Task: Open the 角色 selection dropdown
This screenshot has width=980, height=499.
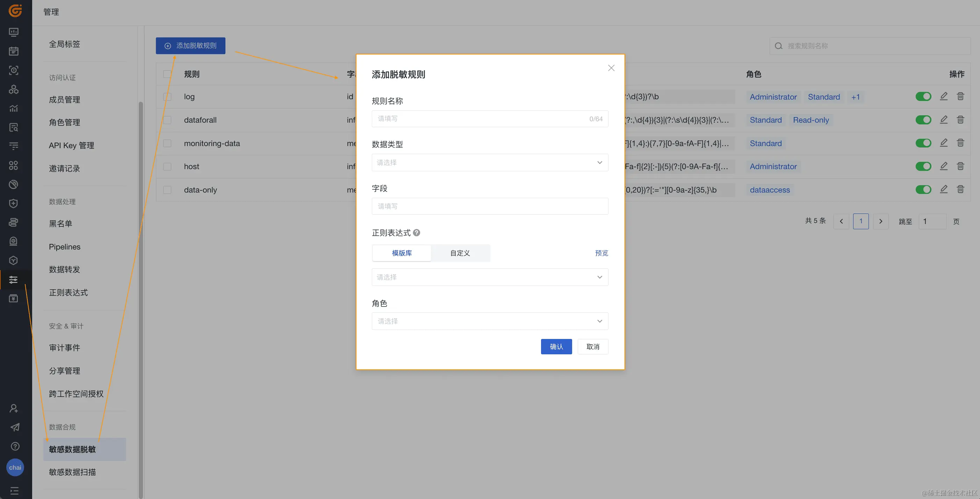Action: [x=490, y=321]
